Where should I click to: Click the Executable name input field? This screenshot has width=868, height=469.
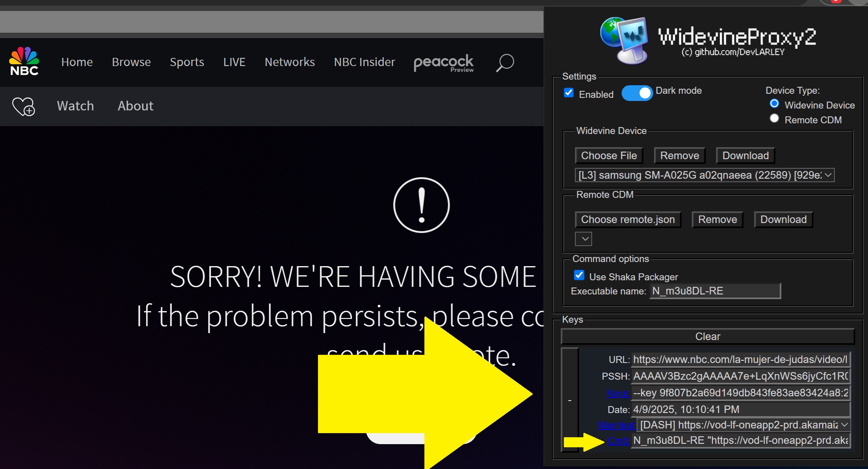pyautogui.click(x=715, y=291)
